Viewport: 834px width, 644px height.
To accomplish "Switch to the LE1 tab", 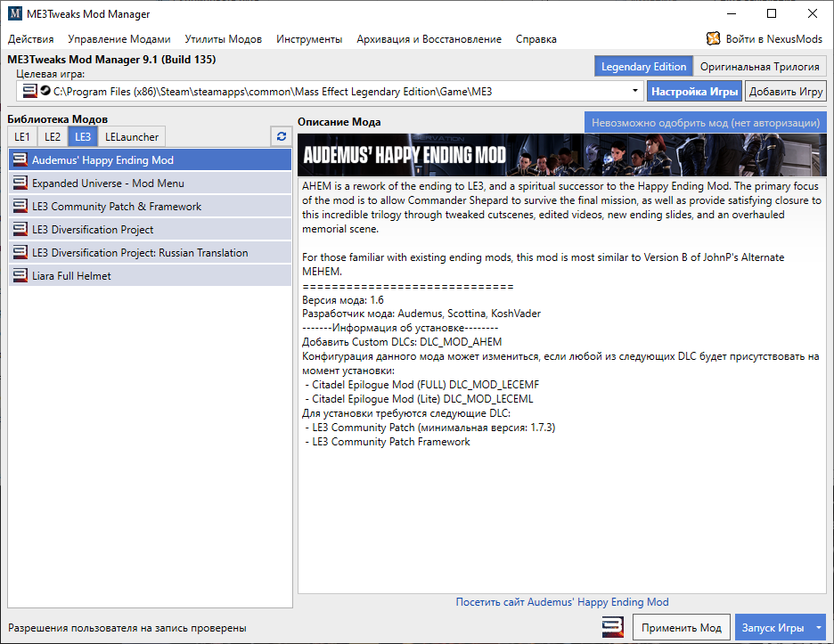I will tap(21, 136).
